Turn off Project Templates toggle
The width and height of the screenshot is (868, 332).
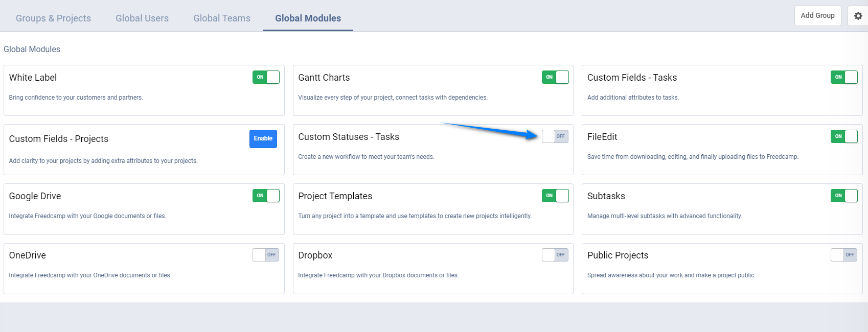(555, 196)
